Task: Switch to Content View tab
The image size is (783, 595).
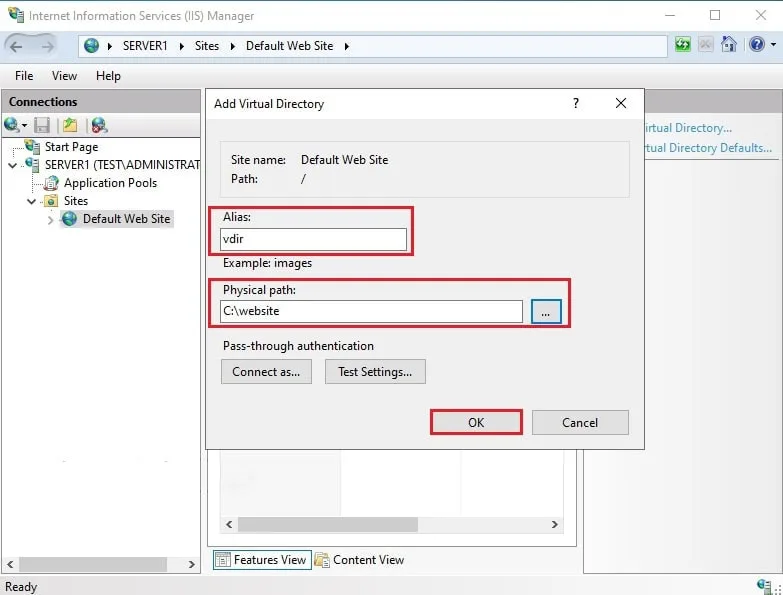Action: point(360,560)
